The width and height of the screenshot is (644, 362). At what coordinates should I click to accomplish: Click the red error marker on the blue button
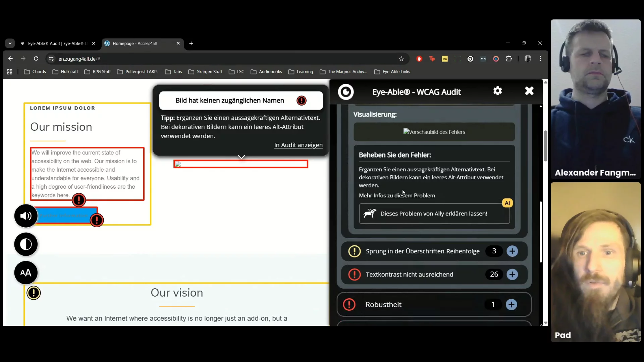pyautogui.click(x=97, y=220)
